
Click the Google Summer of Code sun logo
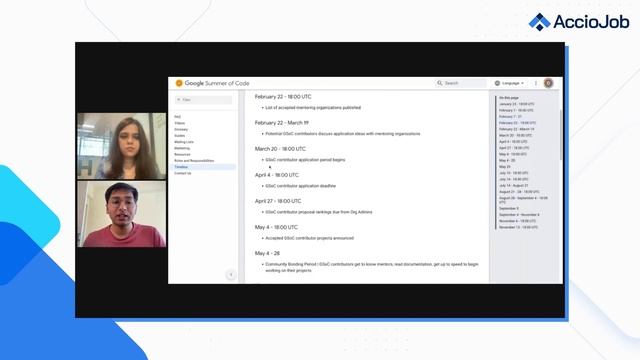(179, 83)
